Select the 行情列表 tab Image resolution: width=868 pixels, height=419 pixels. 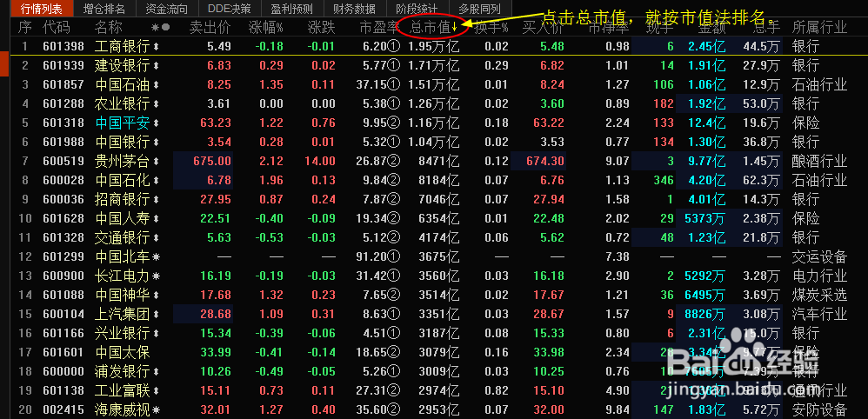[x=42, y=9]
